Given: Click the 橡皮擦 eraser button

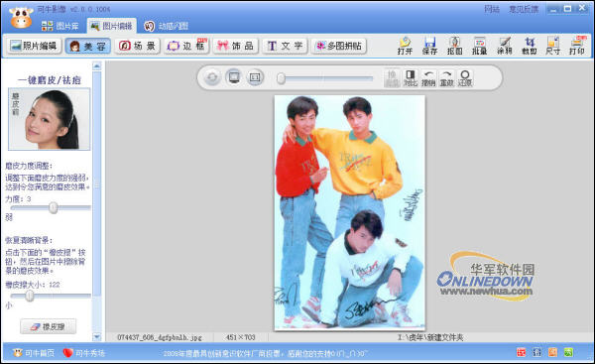Looking at the screenshot, I should coord(49,326).
